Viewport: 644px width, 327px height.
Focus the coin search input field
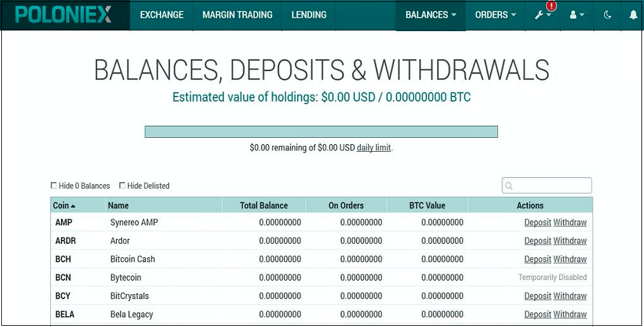[x=547, y=185]
